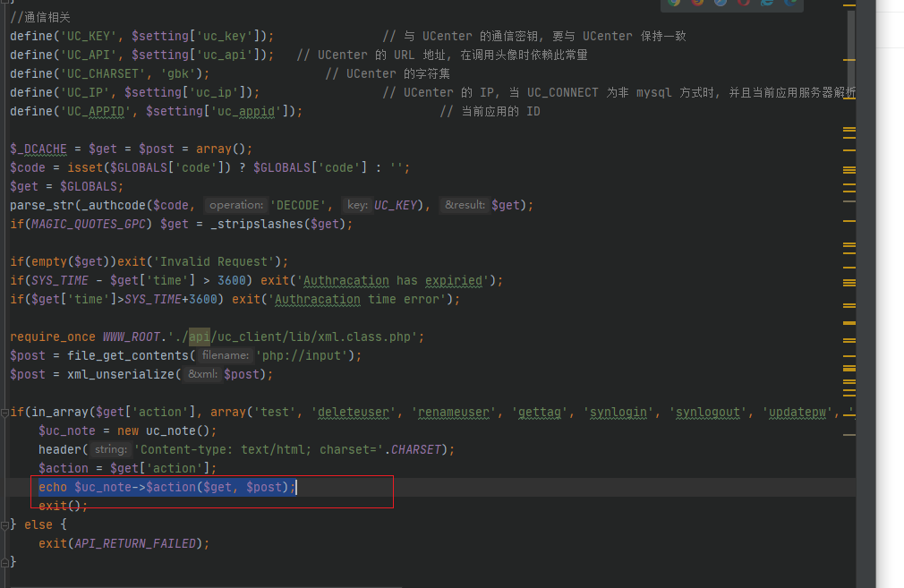The height and width of the screenshot is (588, 904).
Task: Open the page in Edge browser icon
Action: point(790,3)
